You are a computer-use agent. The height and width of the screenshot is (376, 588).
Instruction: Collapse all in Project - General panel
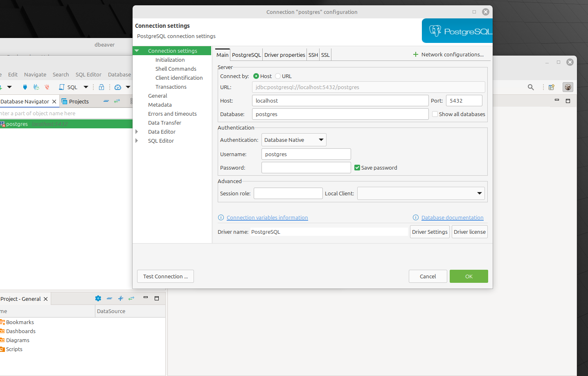(x=109, y=298)
